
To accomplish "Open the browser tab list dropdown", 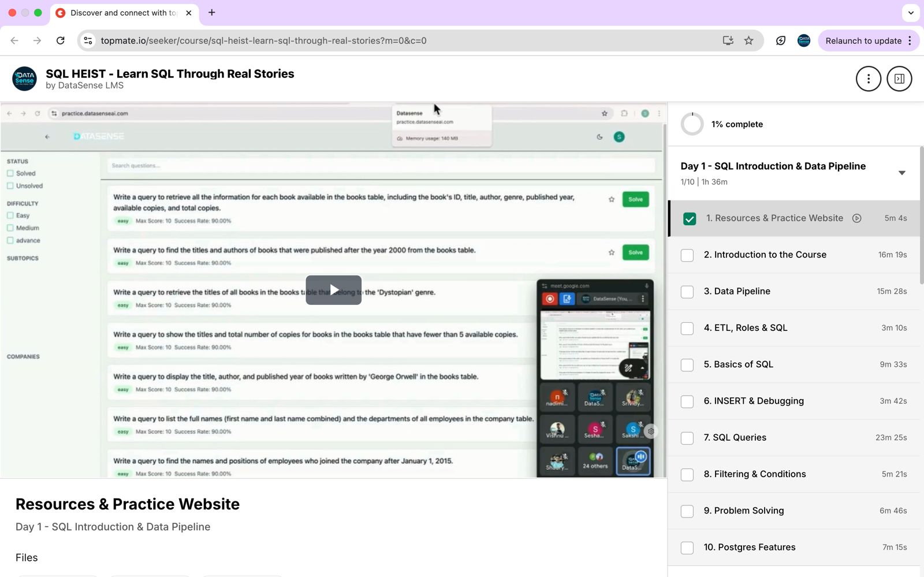I will coord(911,13).
